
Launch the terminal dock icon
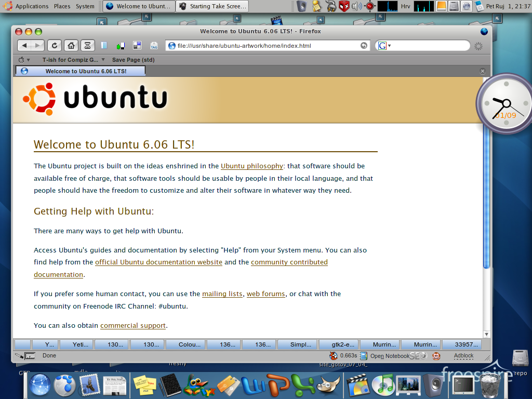tap(463, 385)
